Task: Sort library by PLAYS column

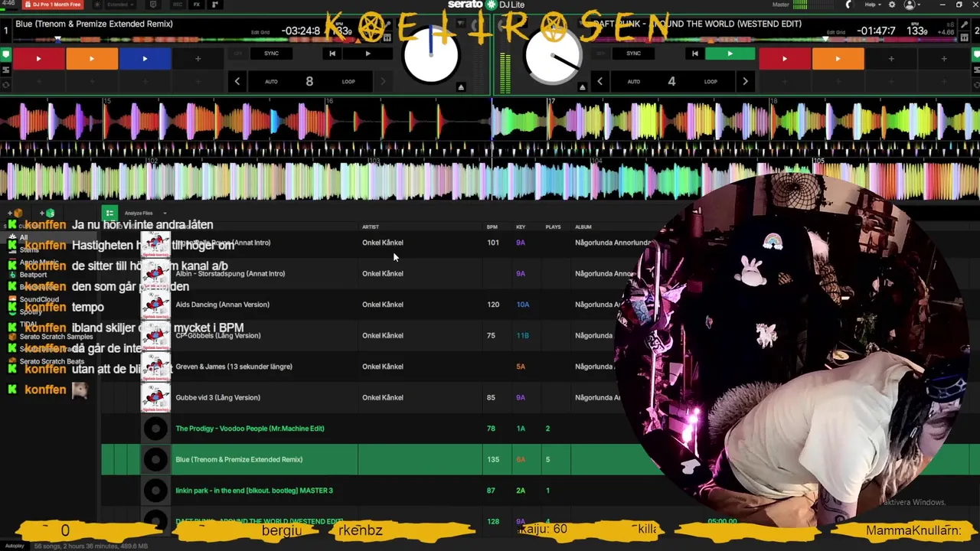Action: [x=553, y=227]
